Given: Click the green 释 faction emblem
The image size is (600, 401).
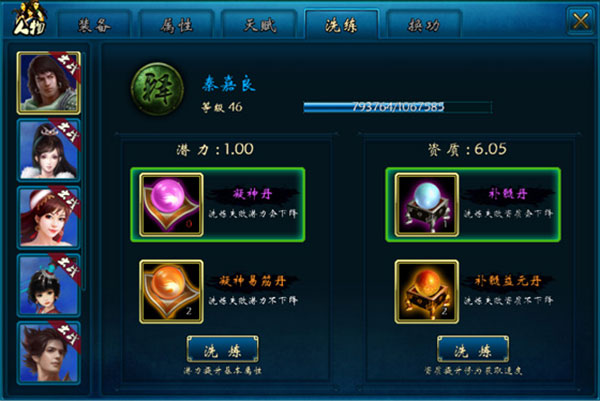Looking at the screenshot, I should click(157, 89).
